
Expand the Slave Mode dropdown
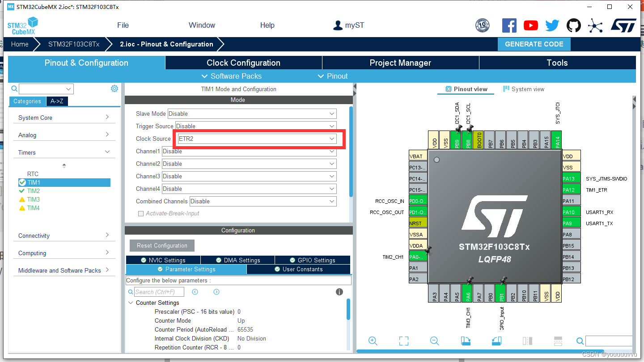331,114
